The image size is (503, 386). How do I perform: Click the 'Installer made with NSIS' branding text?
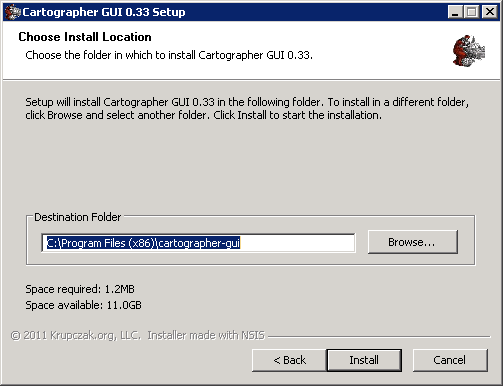click(206, 335)
